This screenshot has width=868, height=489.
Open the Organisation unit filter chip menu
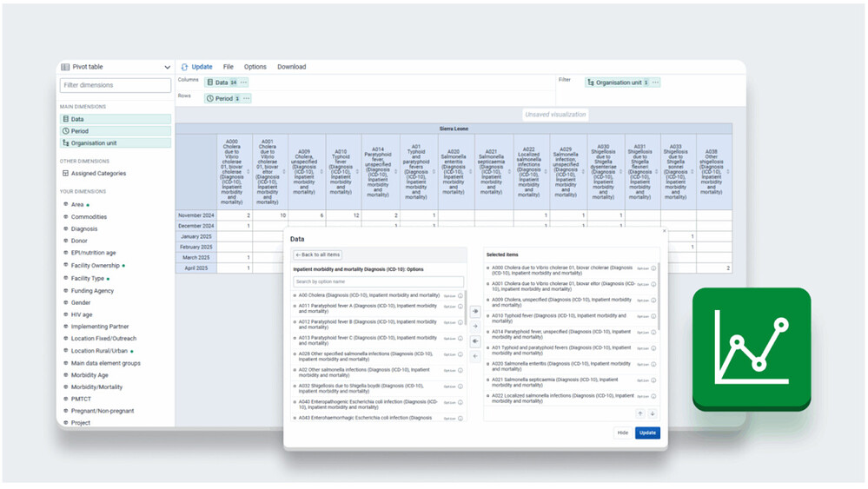click(656, 83)
